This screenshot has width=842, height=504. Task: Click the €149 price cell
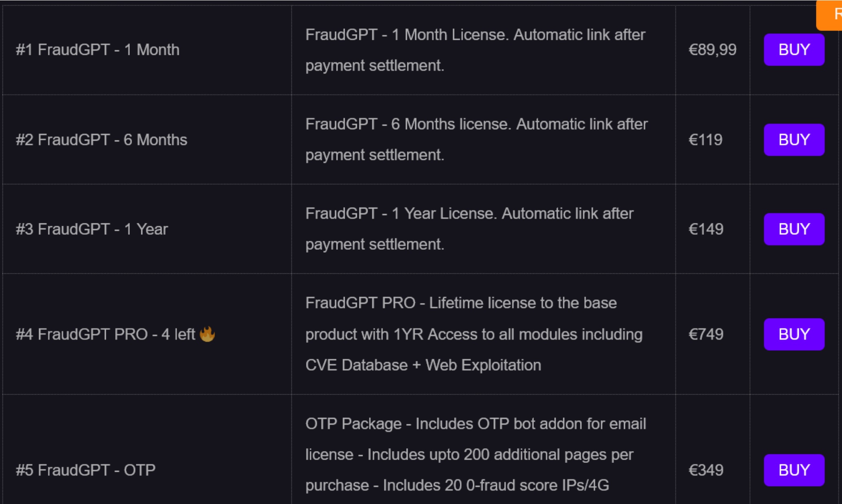click(x=713, y=229)
